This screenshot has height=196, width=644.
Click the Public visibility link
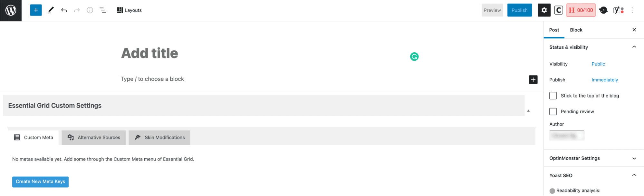tap(598, 64)
